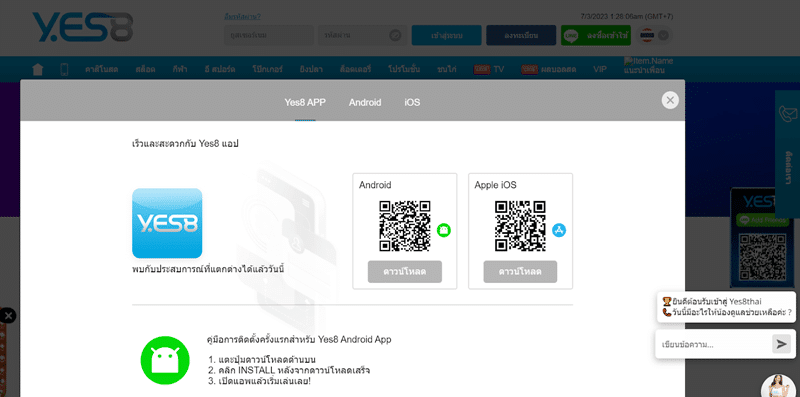The height and width of the screenshot is (397, 800).
Task: Click the small green Android badge icon
Action: (x=444, y=231)
